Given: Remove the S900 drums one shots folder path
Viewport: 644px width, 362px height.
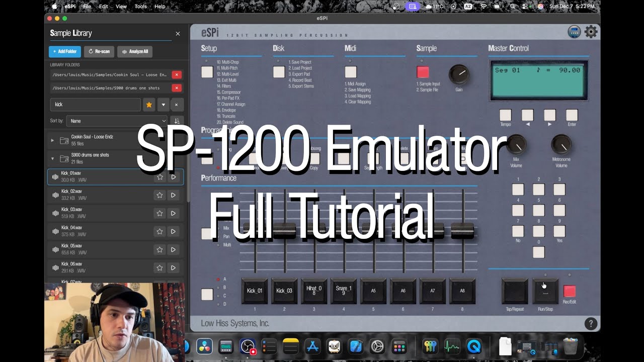Looking at the screenshot, I should [x=177, y=88].
